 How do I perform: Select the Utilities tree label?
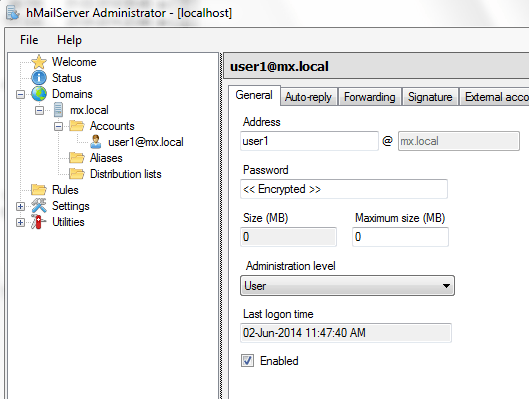click(x=68, y=222)
